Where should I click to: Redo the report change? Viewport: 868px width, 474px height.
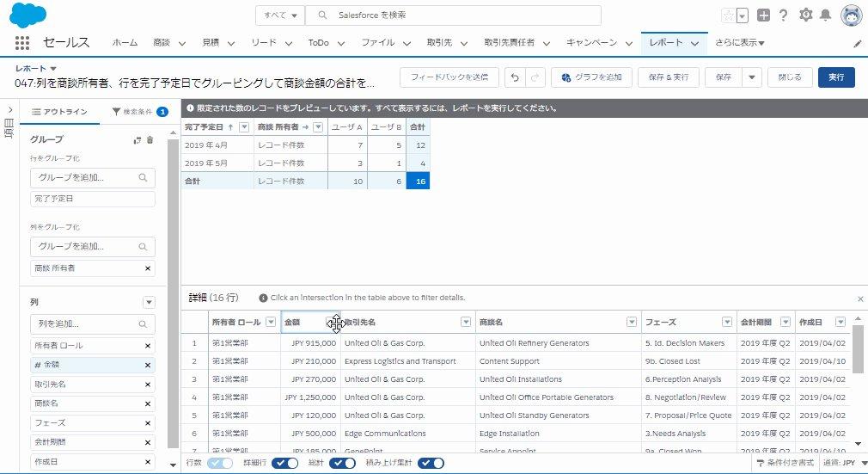pyautogui.click(x=535, y=77)
